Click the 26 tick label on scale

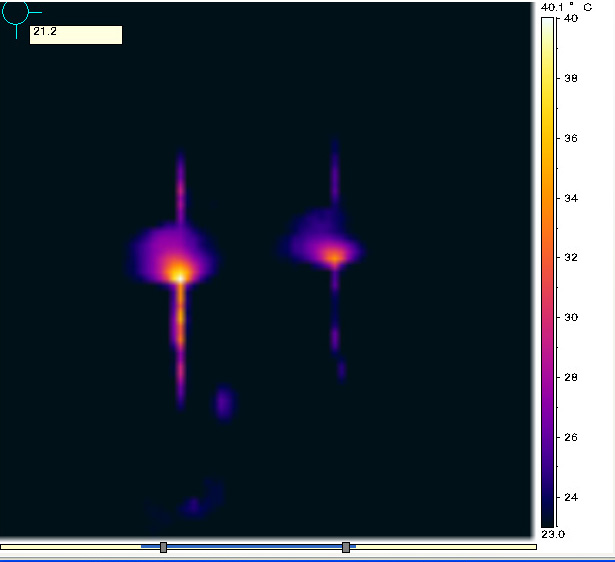click(571, 437)
